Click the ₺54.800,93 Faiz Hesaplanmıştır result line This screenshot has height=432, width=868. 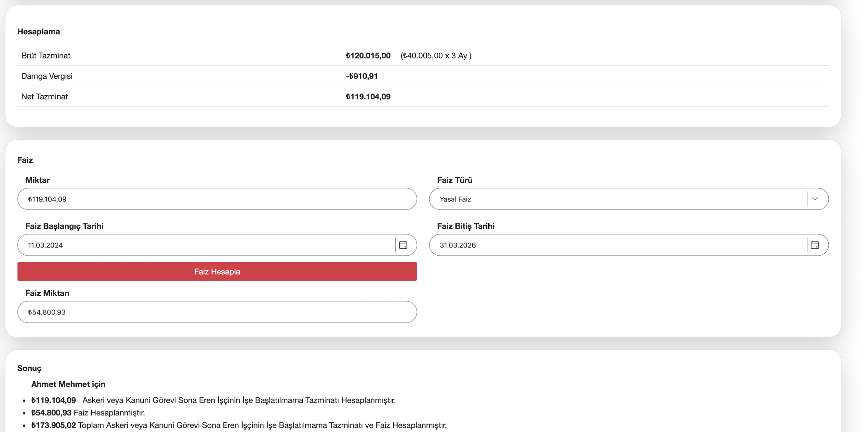(x=88, y=413)
